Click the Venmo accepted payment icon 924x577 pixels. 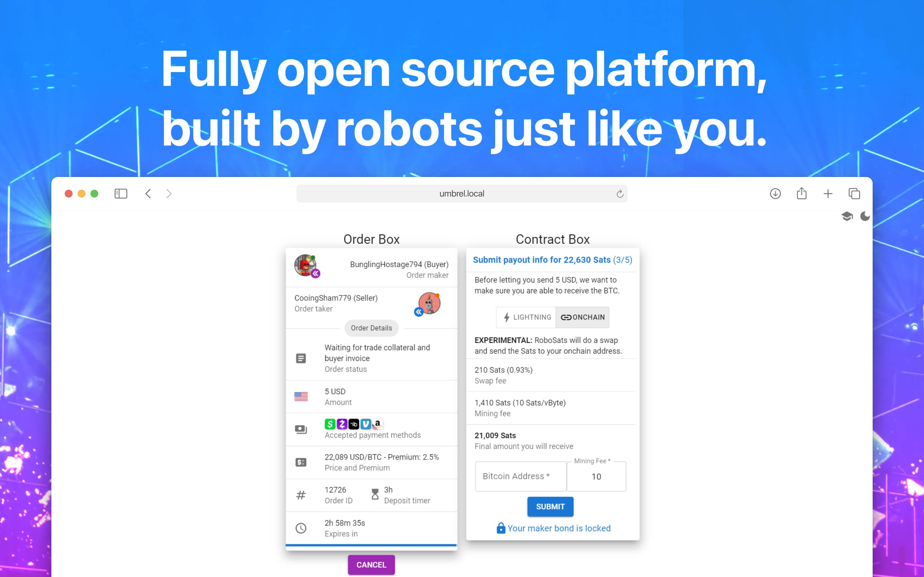coord(364,423)
